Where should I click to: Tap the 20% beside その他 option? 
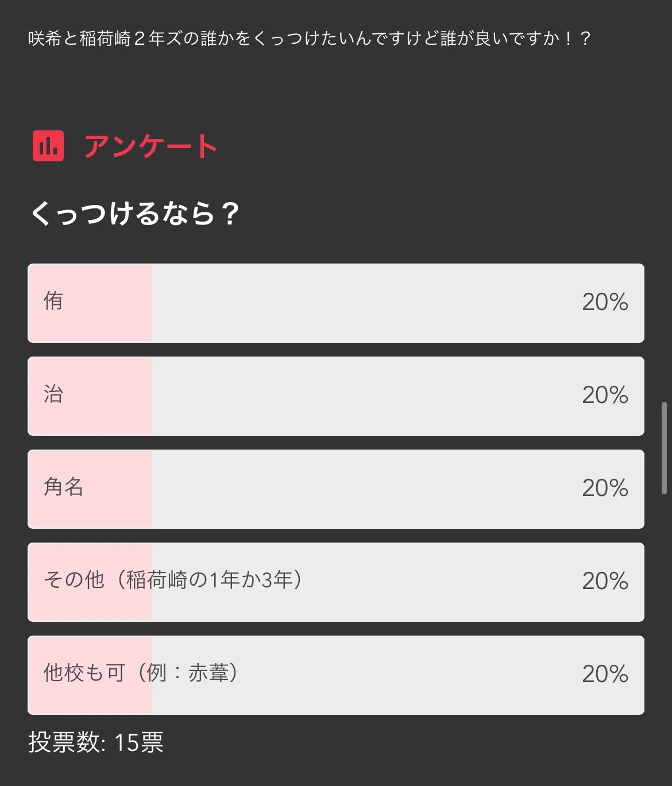point(605,581)
